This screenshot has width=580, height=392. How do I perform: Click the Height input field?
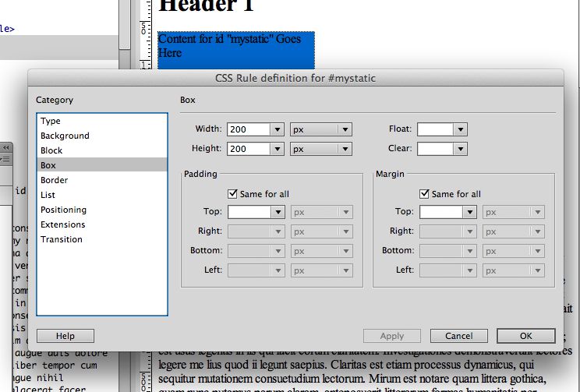click(248, 149)
